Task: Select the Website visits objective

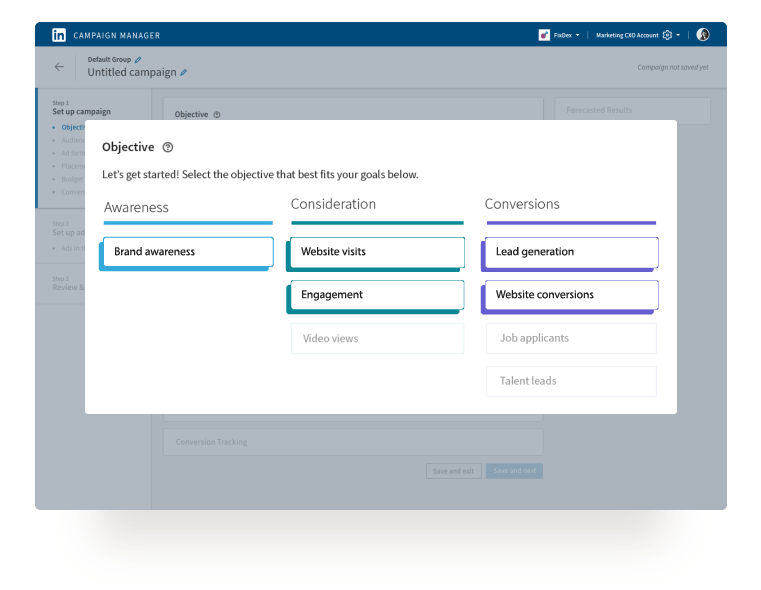Action: click(x=376, y=252)
